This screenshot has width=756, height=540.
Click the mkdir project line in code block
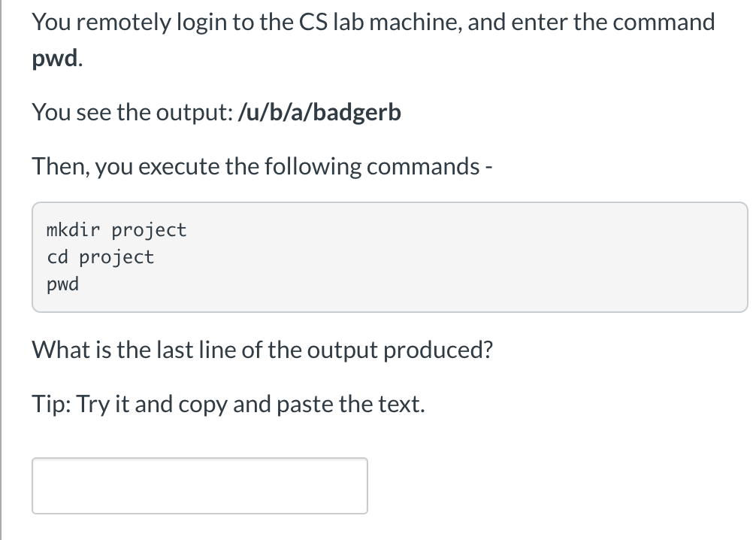pos(116,229)
